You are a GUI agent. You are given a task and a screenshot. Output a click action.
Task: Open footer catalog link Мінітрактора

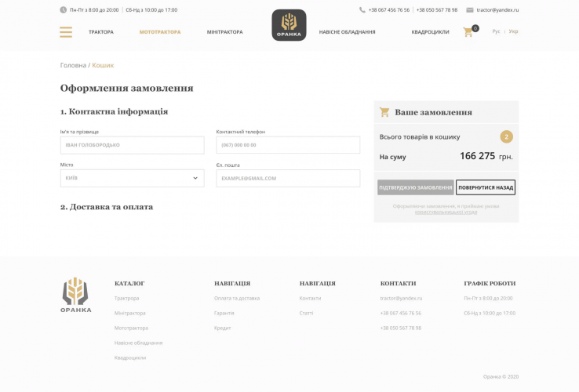[130, 313]
